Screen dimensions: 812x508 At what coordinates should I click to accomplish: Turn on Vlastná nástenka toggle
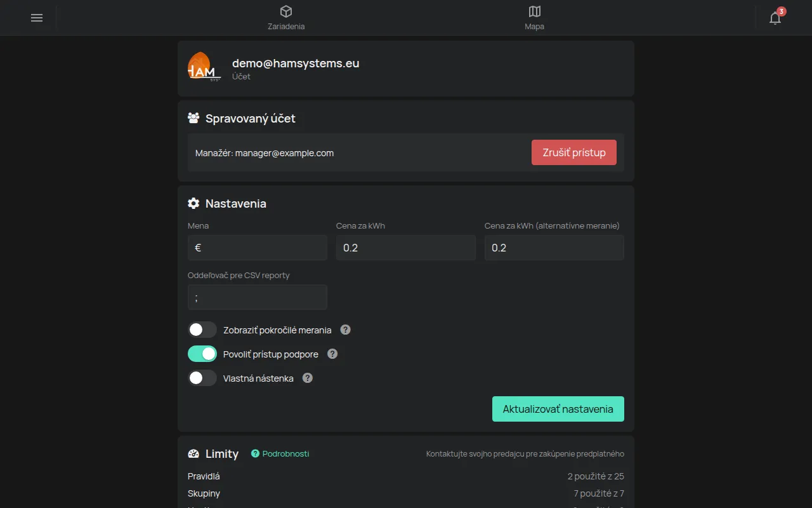202,378
